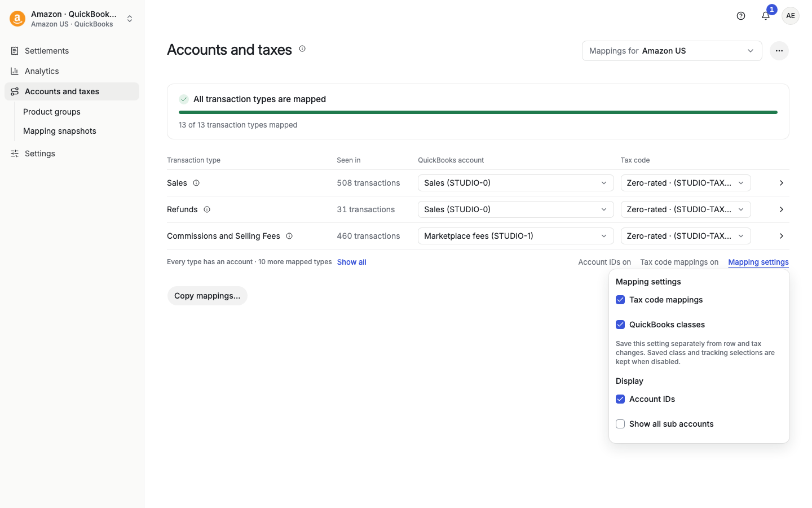Disable the Tax code mappings checkbox
The image size is (812, 508).
tap(620, 300)
